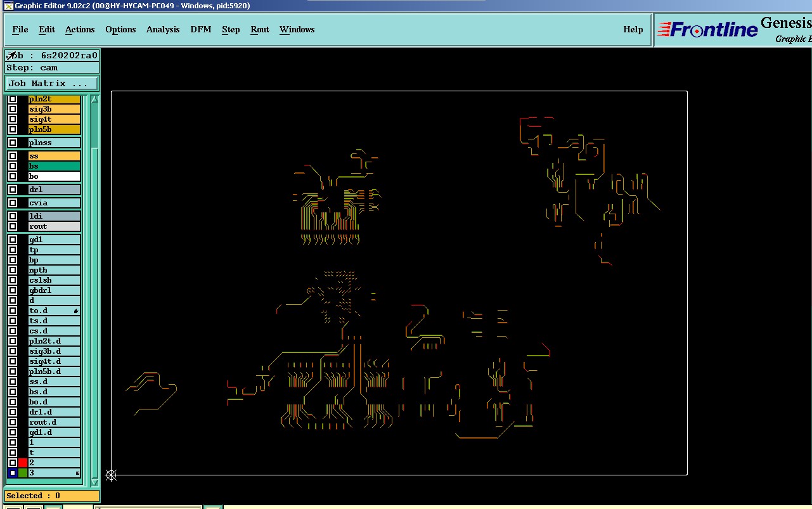Toggle display checkbox for layer sig3b

[13, 109]
